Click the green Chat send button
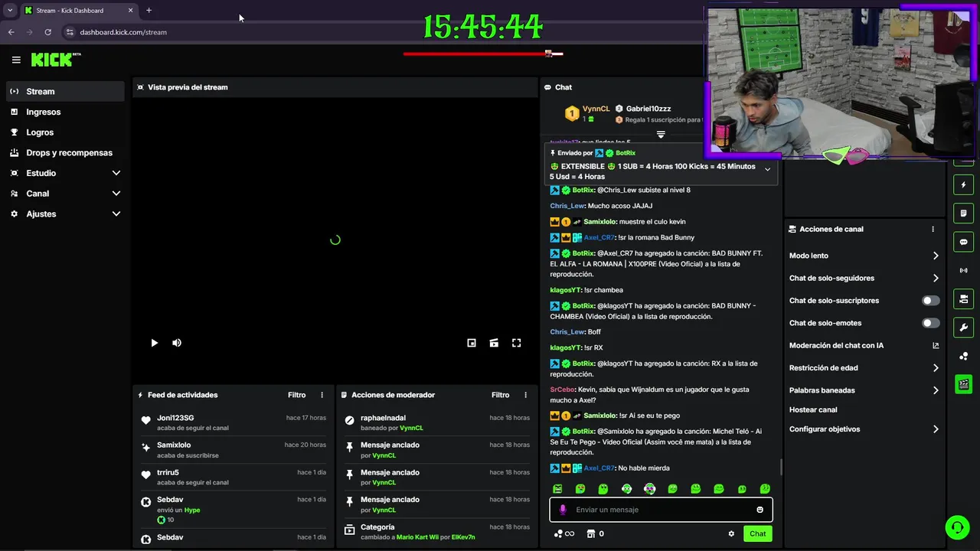Viewport: 980px width, 551px height. pyautogui.click(x=757, y=534)
